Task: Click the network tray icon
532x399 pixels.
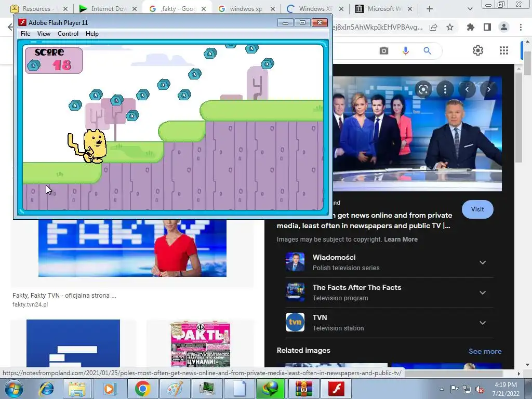Action: click(x=467, y=389)
